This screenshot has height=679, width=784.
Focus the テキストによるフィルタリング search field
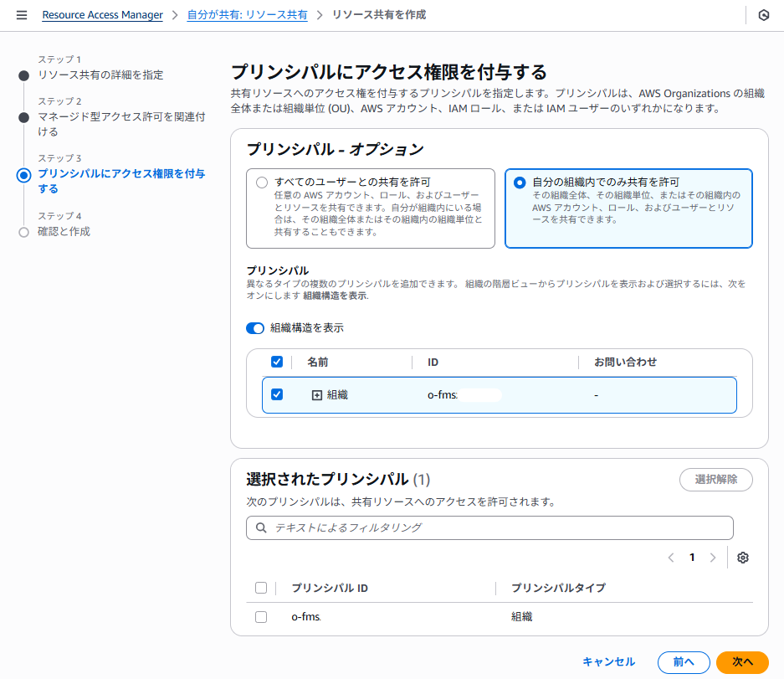489,528
